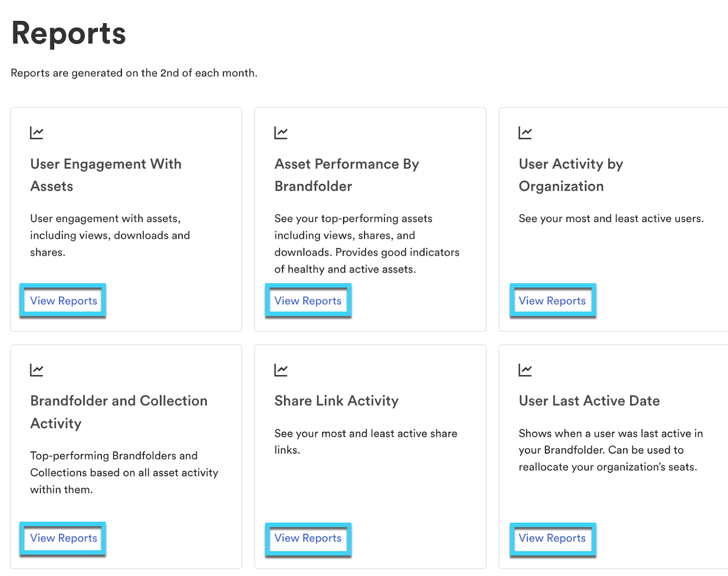Open View Reports for User Activity by Organization
Viewport: 728px width, 576px height.
552,300
